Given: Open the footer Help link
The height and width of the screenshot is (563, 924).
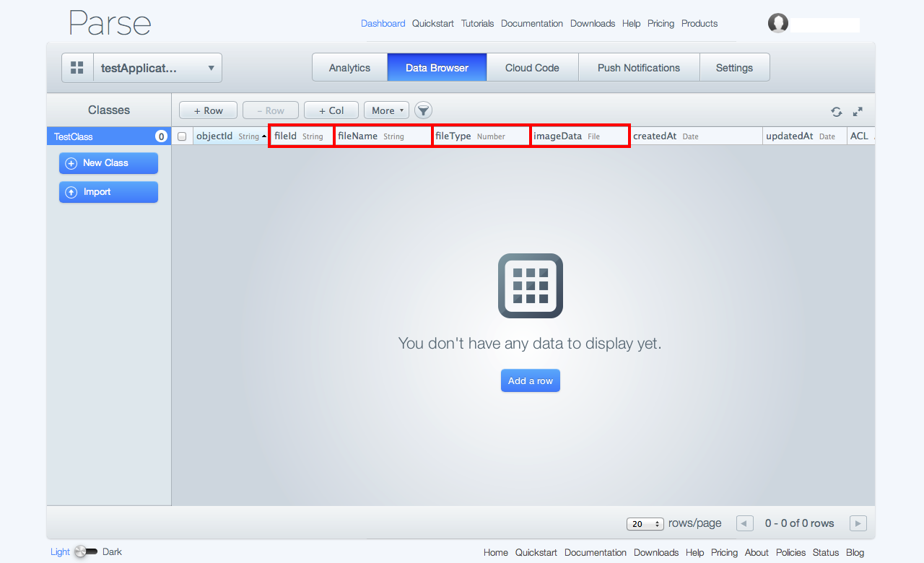Looking at the screenshot, I should pos(694,552).
